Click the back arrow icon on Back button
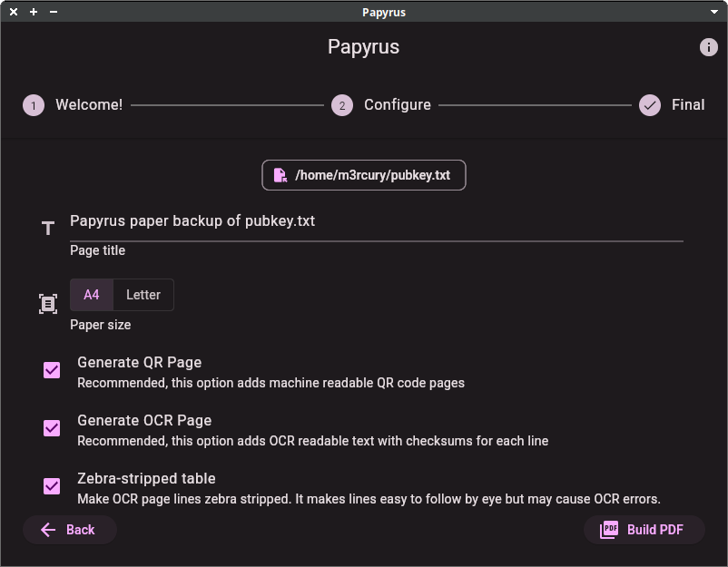This screenshot has width=728, height=567. coord(47,530)
